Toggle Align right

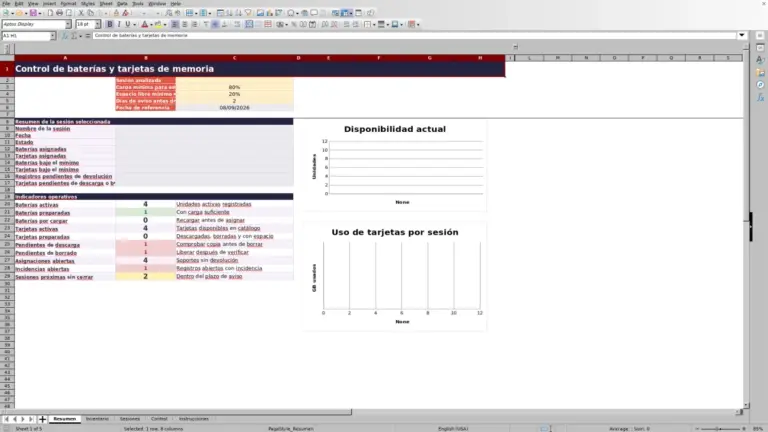[194, 24]
